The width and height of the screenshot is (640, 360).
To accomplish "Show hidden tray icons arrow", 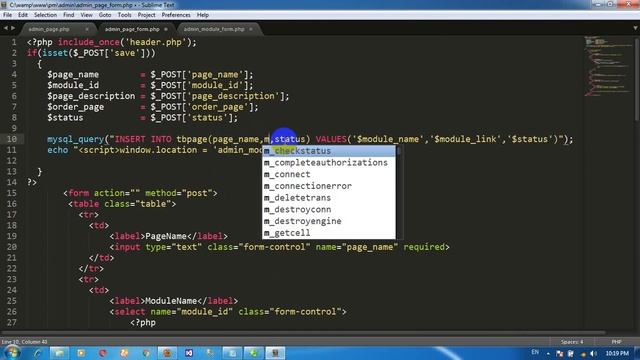I will click(x=548, y=353).
